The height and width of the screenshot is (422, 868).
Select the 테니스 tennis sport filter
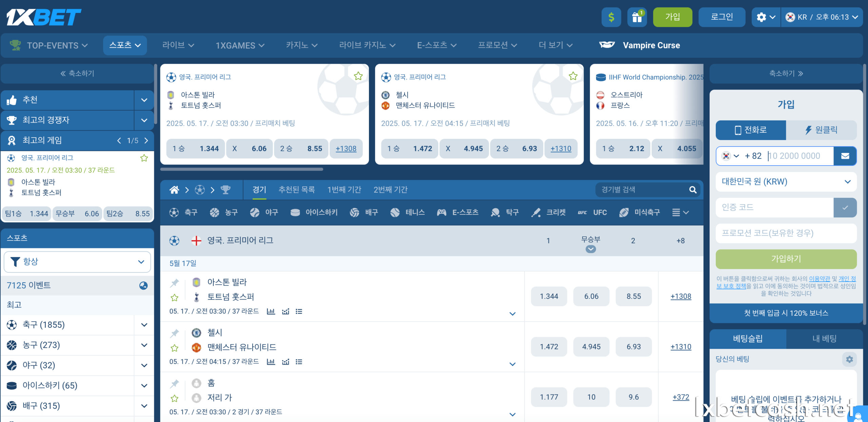408,212
